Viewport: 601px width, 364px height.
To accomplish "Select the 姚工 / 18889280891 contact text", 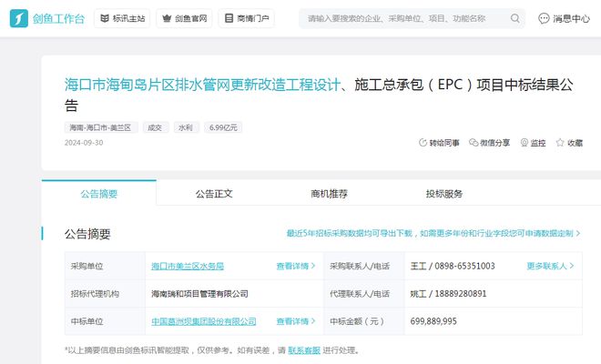I will 448,294.
